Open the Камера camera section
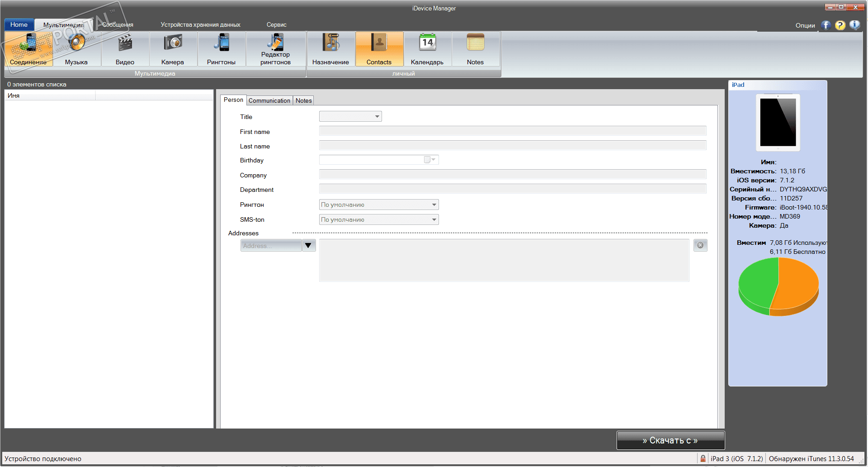This screenshot has height=467, width=868. [x=173, y=49]
